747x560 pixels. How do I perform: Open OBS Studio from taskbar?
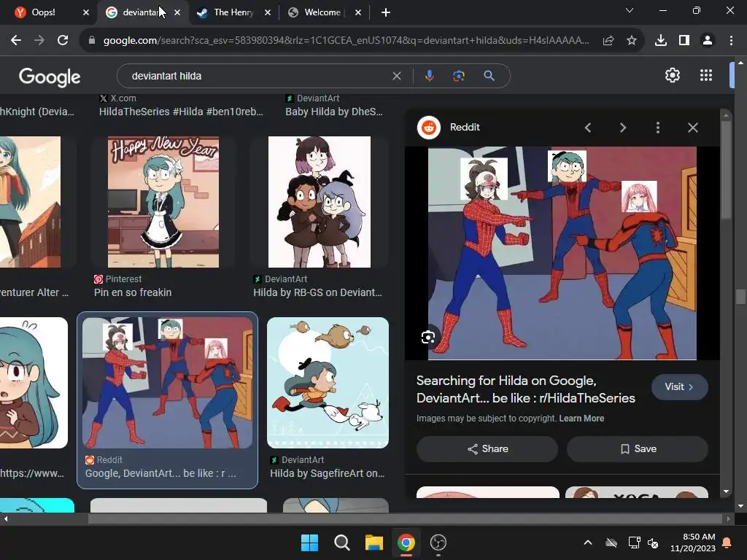tap(438, 542)
